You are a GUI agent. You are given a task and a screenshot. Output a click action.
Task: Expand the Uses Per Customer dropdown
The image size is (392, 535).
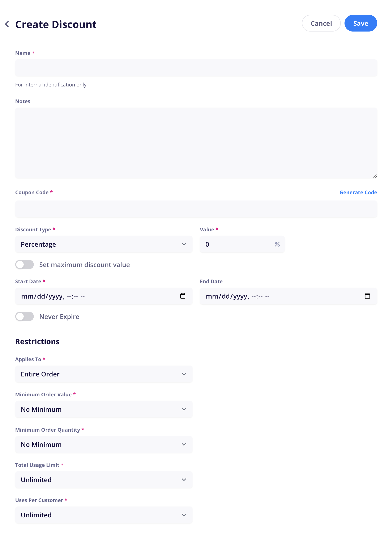[x=104, y=515]
